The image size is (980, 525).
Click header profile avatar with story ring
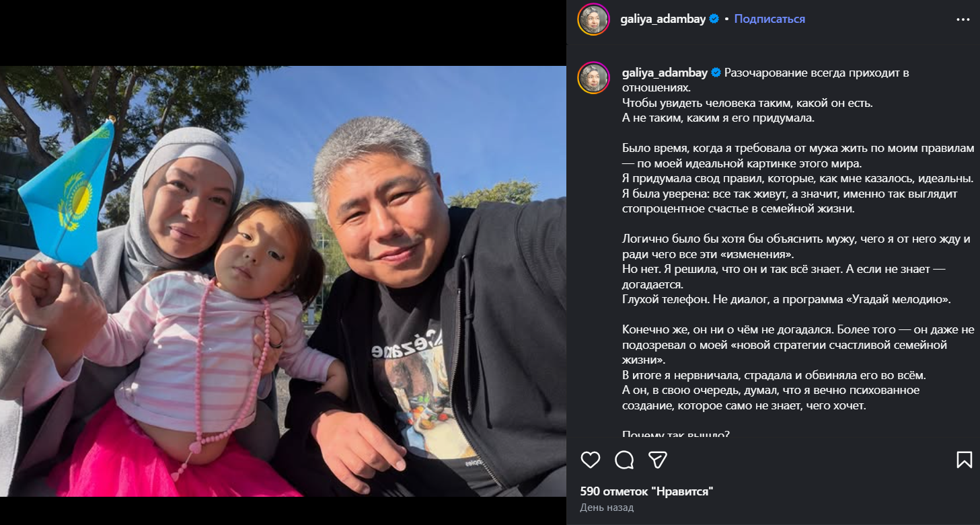(x=593, y=19)
